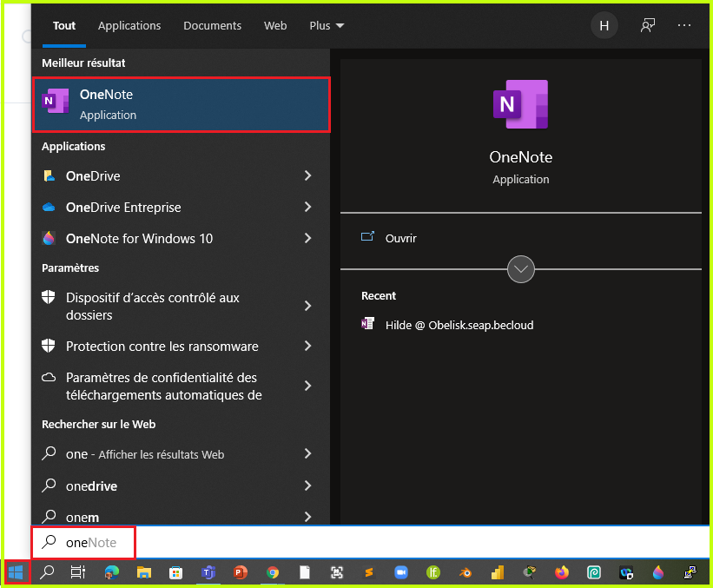Open the OneNote best result

(x=182, y=104)
